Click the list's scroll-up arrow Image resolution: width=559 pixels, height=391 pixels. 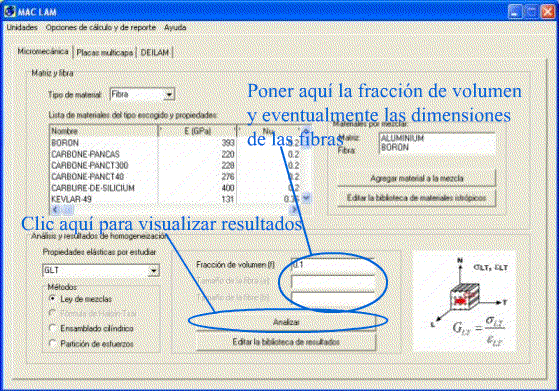(306, 131)
